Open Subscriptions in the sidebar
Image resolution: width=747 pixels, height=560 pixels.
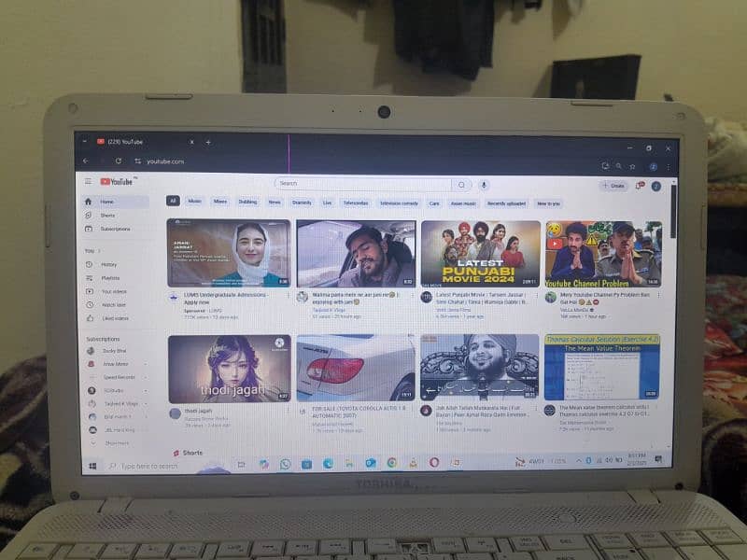tap(115, 229)
